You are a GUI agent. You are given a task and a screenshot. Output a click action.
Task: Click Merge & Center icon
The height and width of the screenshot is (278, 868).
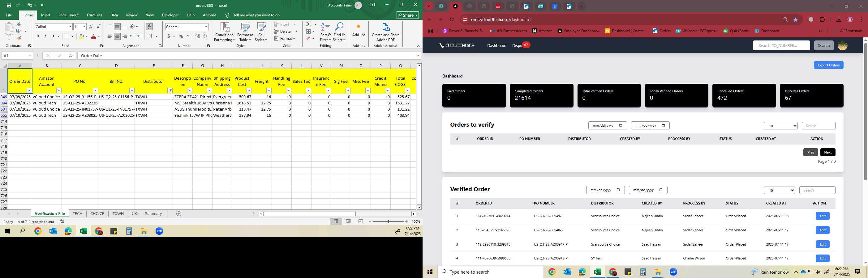(x=150, y=36)
